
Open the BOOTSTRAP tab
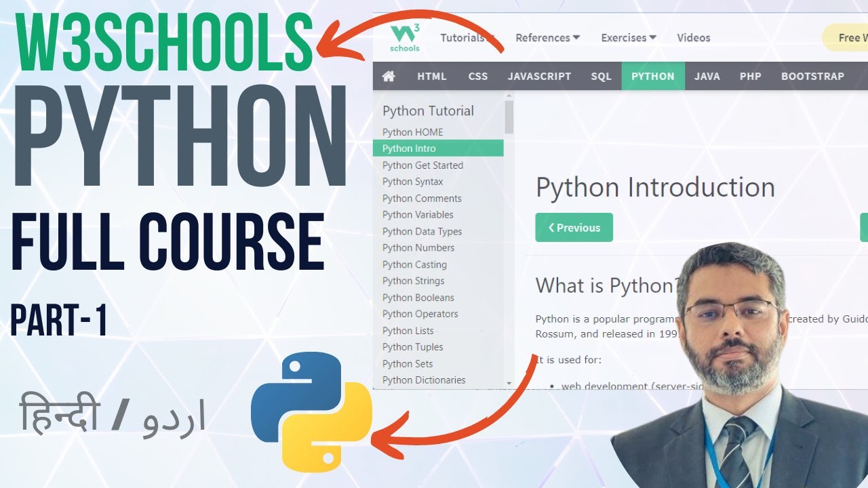pyautogui.click(x=812, y=76)
